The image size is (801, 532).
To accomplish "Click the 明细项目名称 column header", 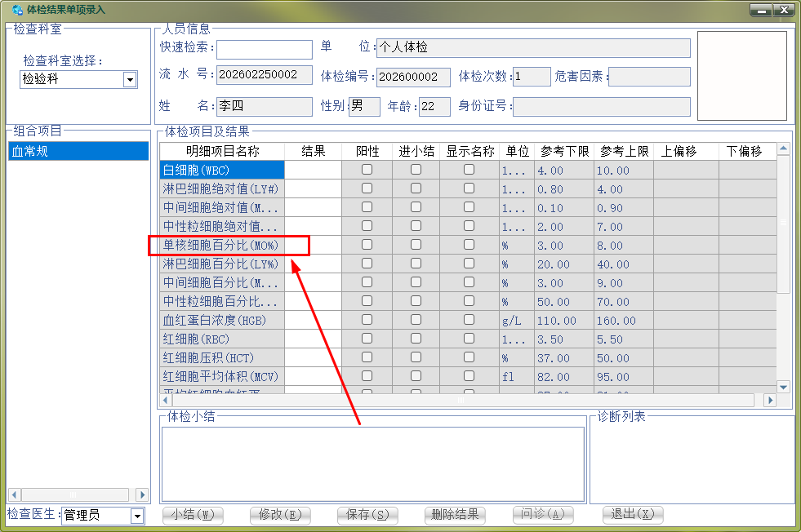I will pyautogui.click(x=222, y=151).
